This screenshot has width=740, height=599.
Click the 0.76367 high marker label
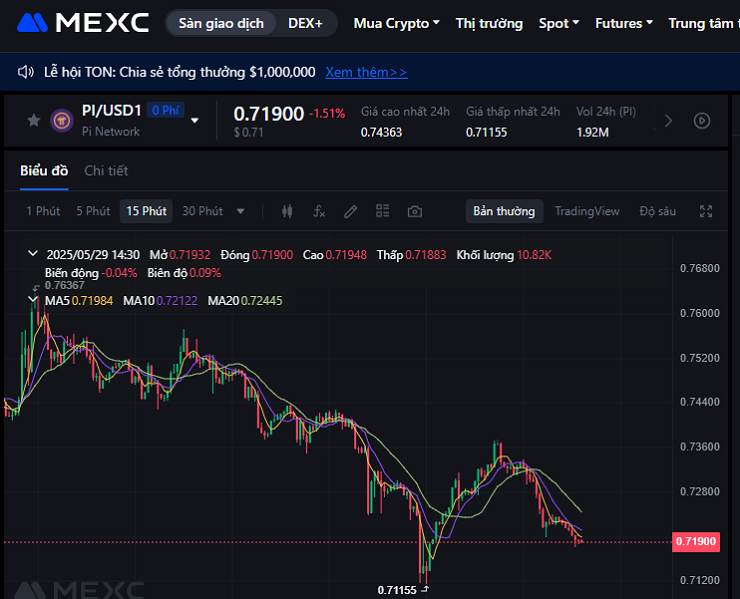pos(65,285)
